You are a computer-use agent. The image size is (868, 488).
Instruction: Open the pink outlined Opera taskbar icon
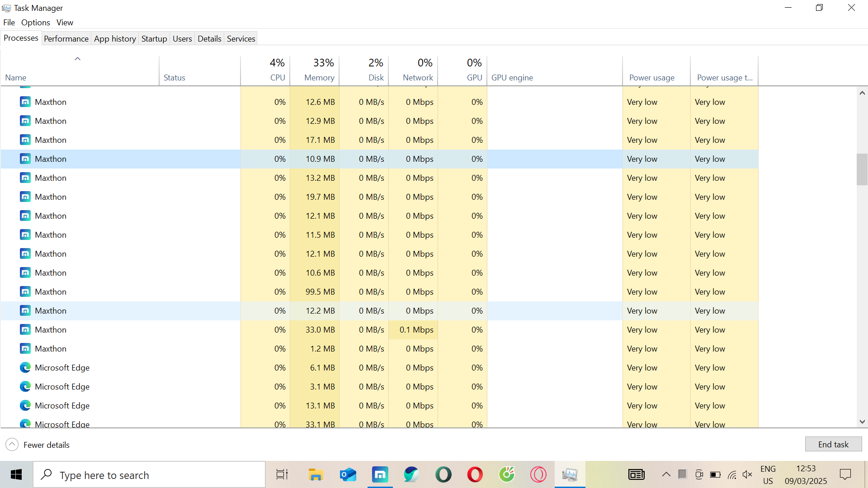[x=538, y=475]
